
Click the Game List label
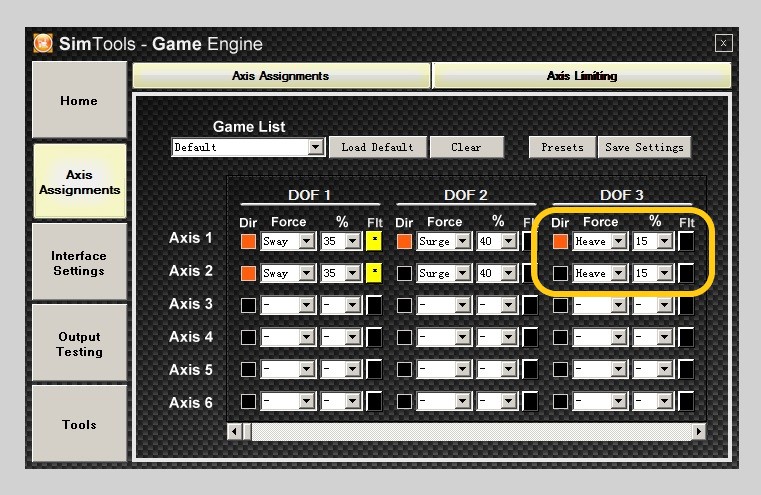(x=249, y=127)
